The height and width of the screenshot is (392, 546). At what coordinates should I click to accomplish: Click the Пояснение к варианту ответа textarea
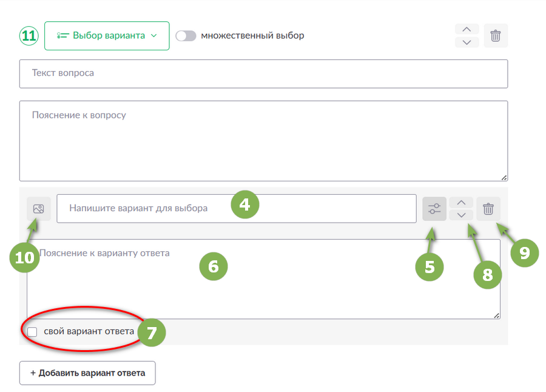264,279
